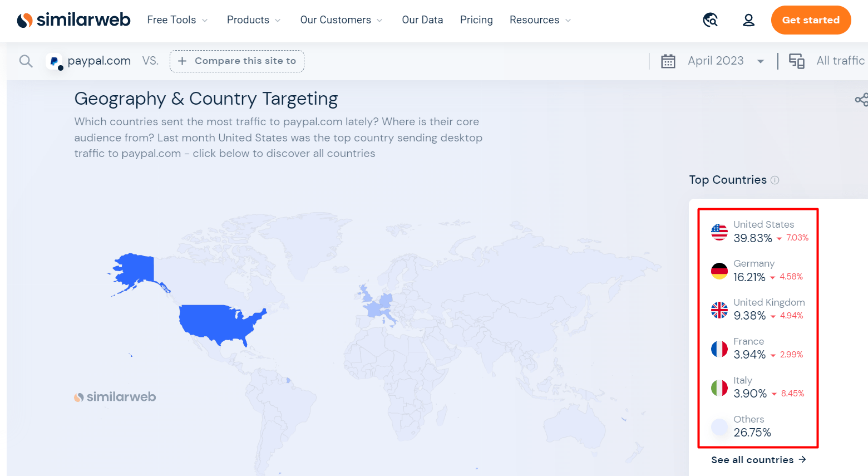Screen dimensions: 868x476
Task: Click the devices traffic icon
Action: tap(796, 61)
